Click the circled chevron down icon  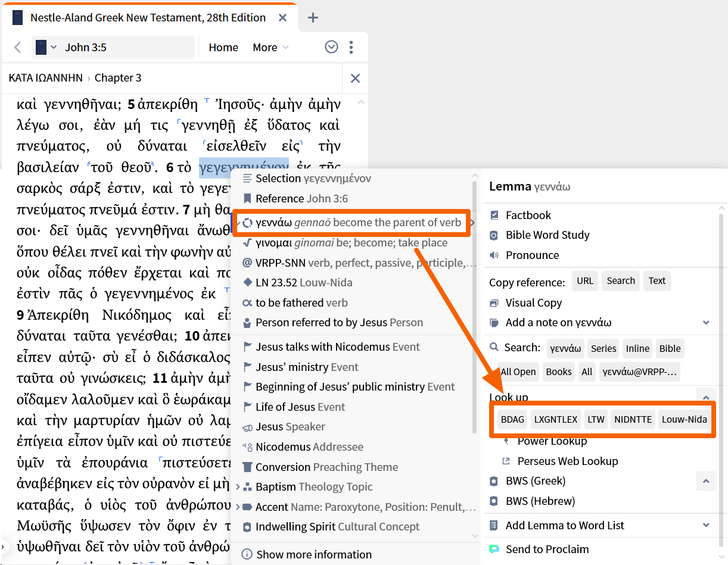click(331, 47)
